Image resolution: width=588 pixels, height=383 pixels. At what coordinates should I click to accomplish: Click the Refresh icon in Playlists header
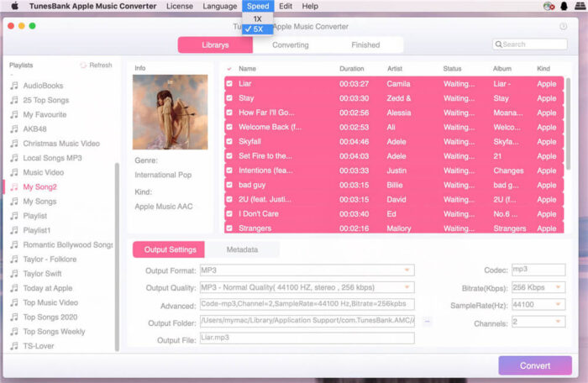pos(83,66)
